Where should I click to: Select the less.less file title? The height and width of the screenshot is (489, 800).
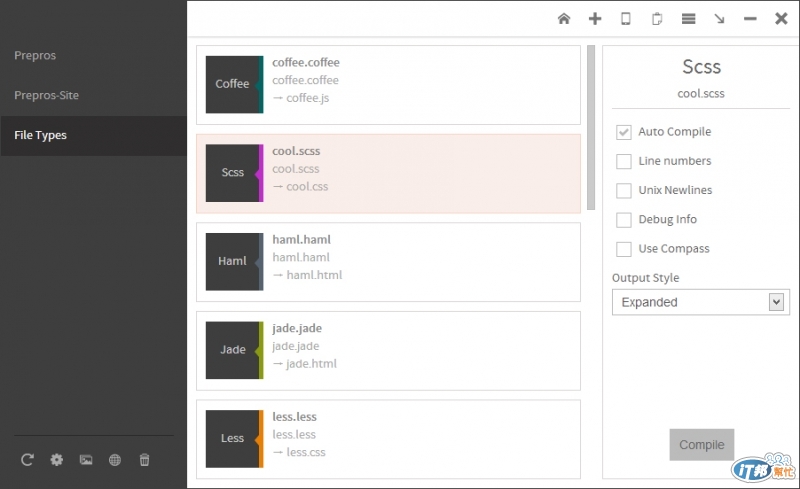[294, 417]
